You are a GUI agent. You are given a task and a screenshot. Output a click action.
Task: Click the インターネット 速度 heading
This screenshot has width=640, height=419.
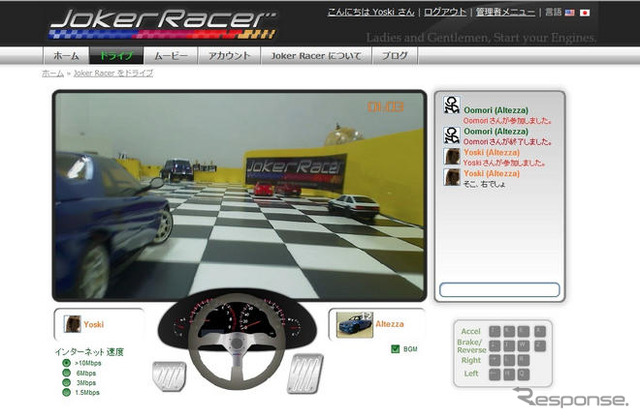[89, 352]
